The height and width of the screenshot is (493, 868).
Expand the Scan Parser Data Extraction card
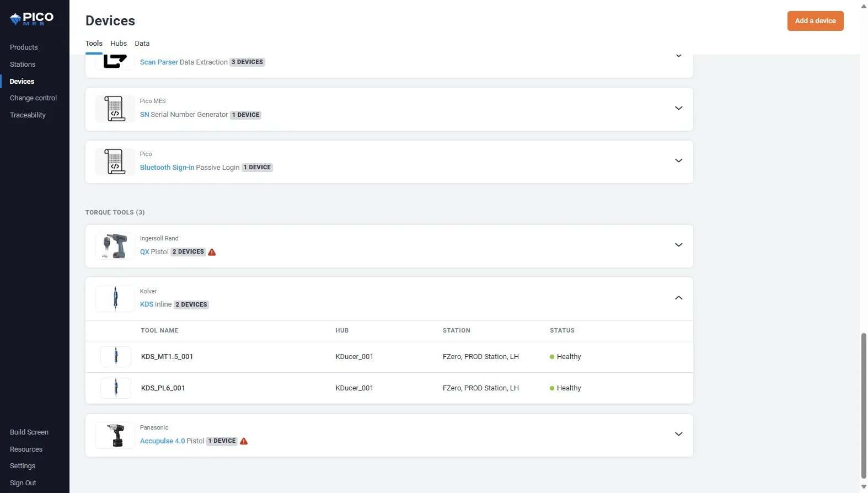coord(679,56)
